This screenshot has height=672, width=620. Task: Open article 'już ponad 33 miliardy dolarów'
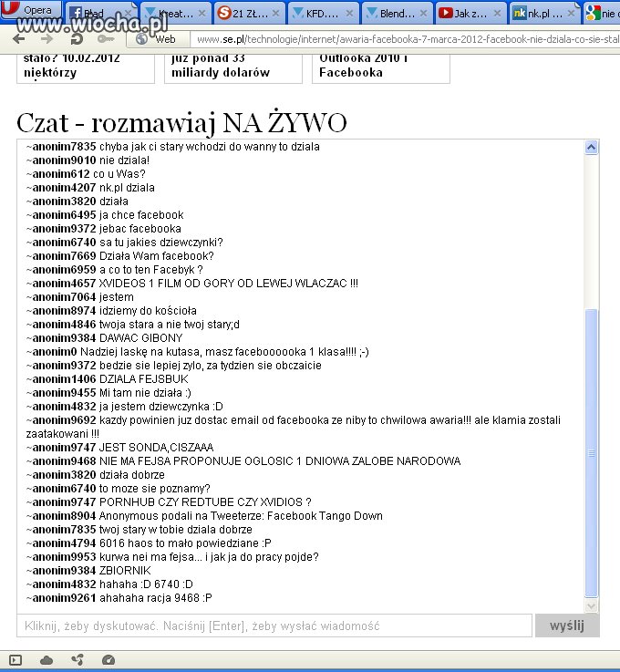(233, 68)
